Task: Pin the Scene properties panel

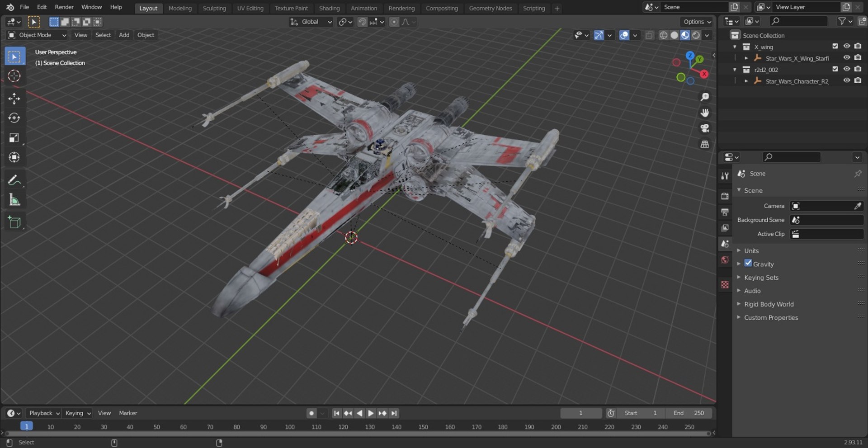Action: point(858,174)
